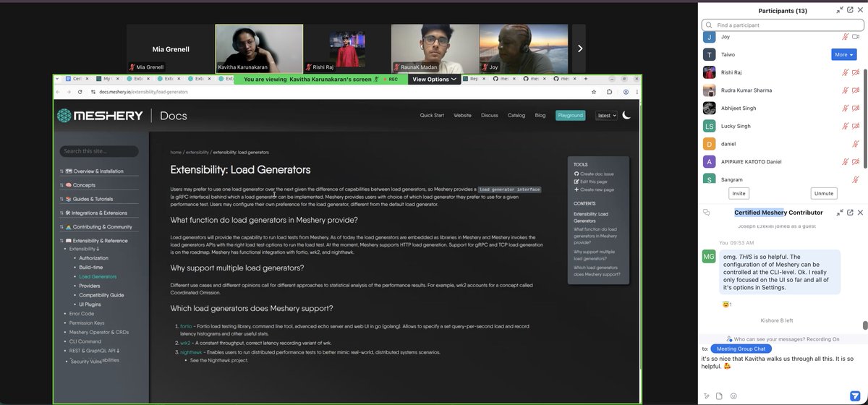Send the chat message with the blue arrow
Viewport: 868px width, 405px height.
point(854,395)
